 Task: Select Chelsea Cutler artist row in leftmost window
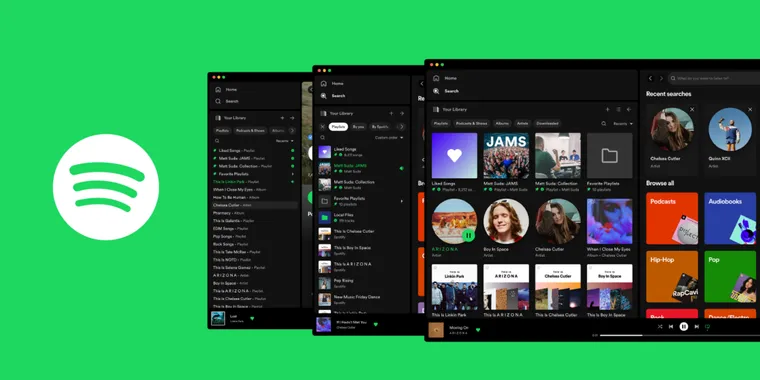click(x=255, y=205)
